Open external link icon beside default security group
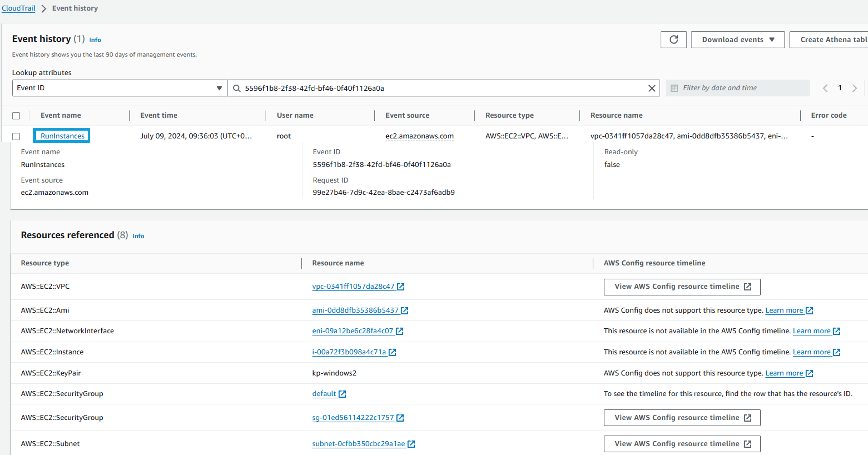Viewport: 868px width, 455px height. tap(342, 394)
